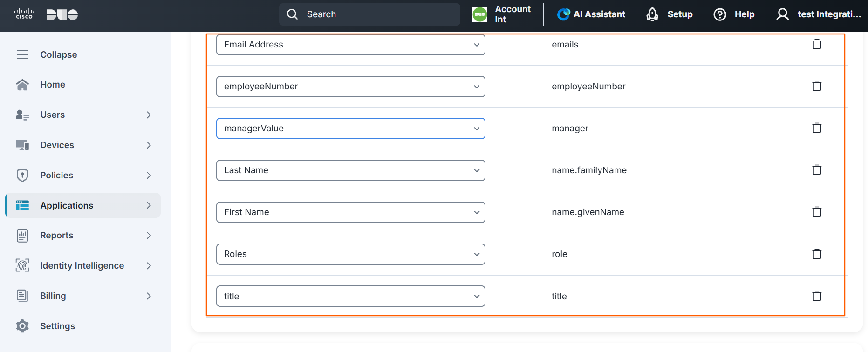Expand the Applications submenu chevron
The height and width of the screenshot is (352, 868).
click(x=149, y=205)
